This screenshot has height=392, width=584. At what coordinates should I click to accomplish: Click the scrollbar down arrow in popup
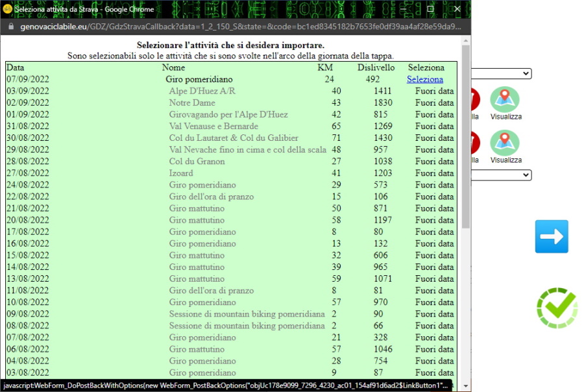pos(465,386)
